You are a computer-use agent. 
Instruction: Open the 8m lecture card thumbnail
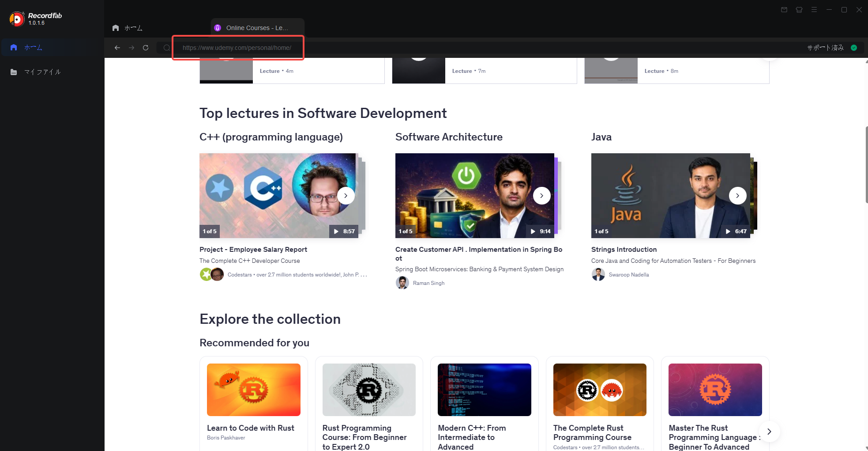pyautogui.click(x=611, y=71)
